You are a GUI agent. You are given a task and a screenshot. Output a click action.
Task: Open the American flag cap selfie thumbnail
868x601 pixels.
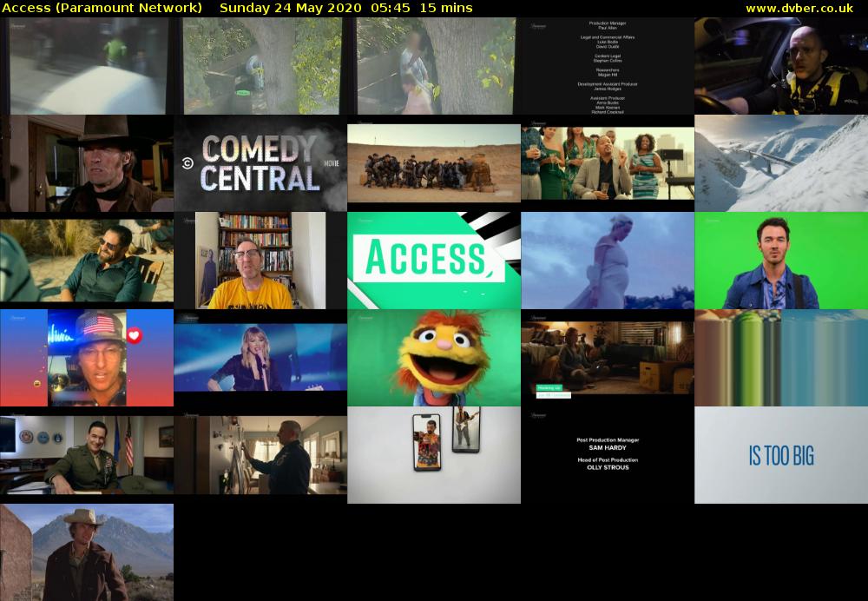click(87, 358)
